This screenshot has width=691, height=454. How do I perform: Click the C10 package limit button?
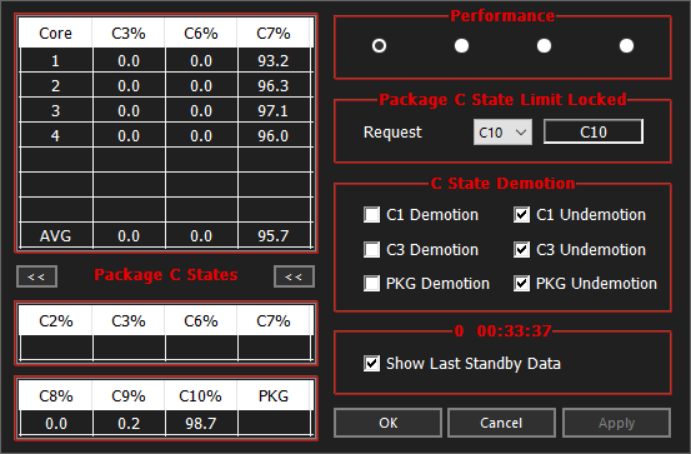pyautogui.click(x=593, y=132)
